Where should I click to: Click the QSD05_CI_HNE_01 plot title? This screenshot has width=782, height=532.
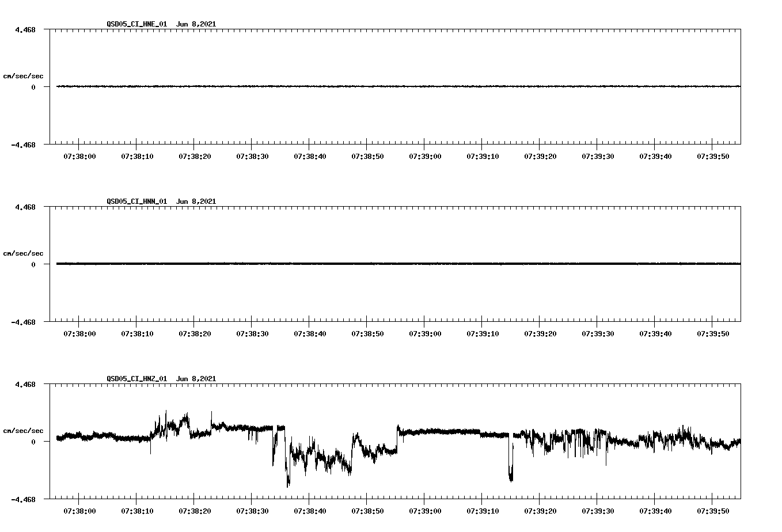click(137, 24)
